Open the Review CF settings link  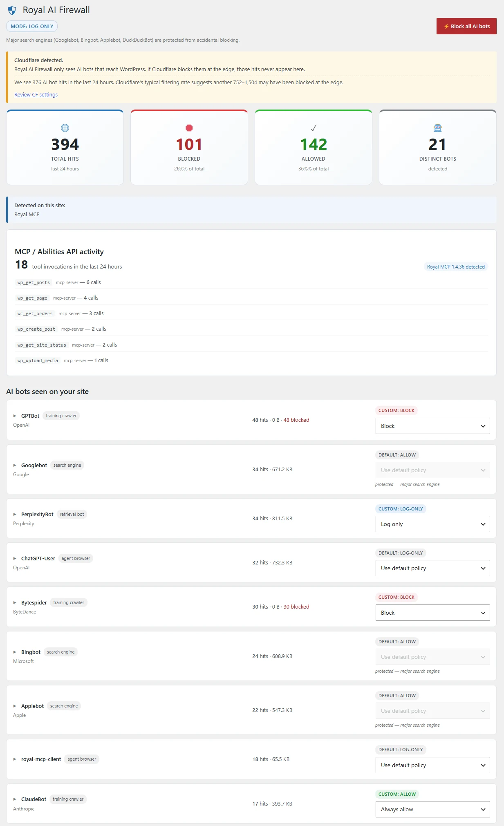coord(36,95)
